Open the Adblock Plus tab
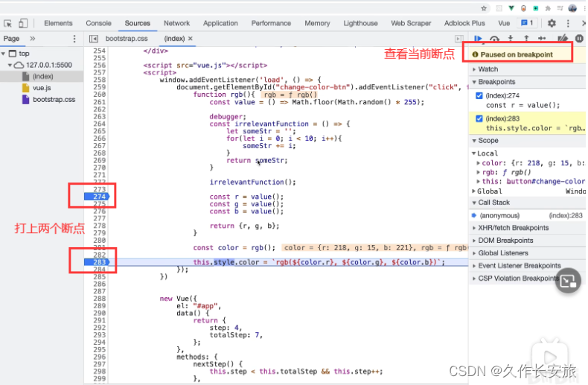The image size is (588, 385). point(464,23)
